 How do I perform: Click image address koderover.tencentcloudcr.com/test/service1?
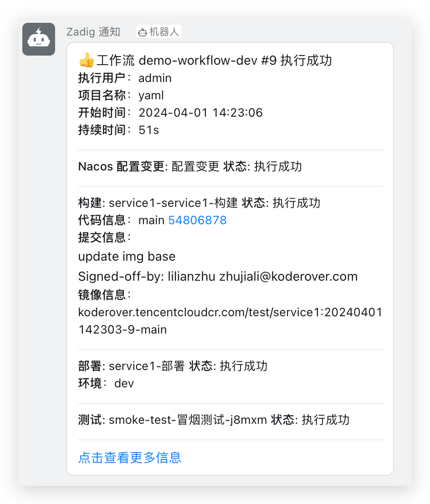click(x=230, y=321)
